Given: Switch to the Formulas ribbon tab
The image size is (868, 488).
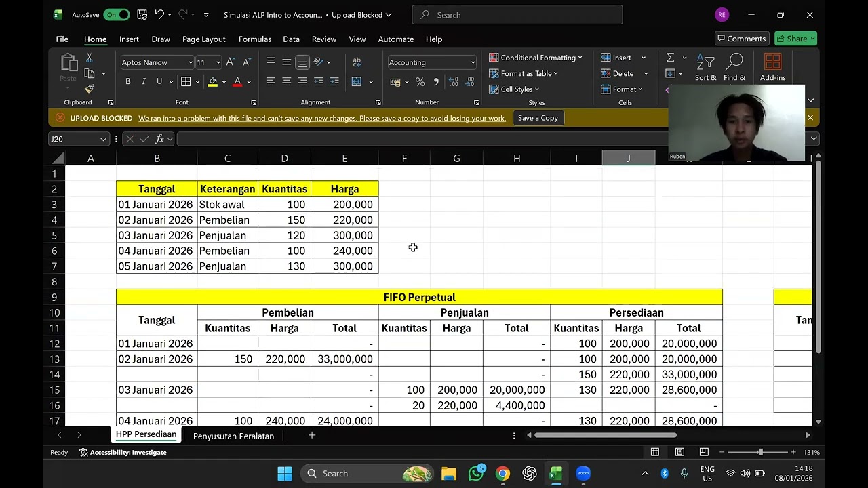Looking at the screenshot, I should point(255,39).
